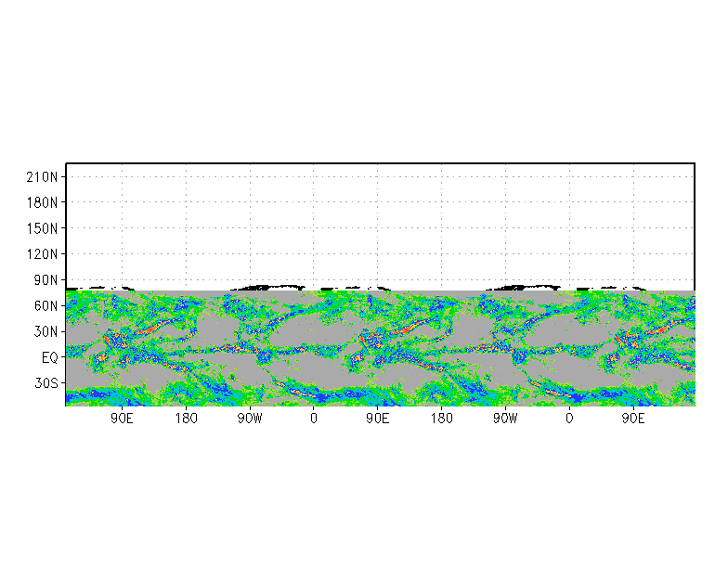Click the first 180 longitude label
The width and height of the screenshot is (728, 568).
pyautogui.click(x=186, y=419)
